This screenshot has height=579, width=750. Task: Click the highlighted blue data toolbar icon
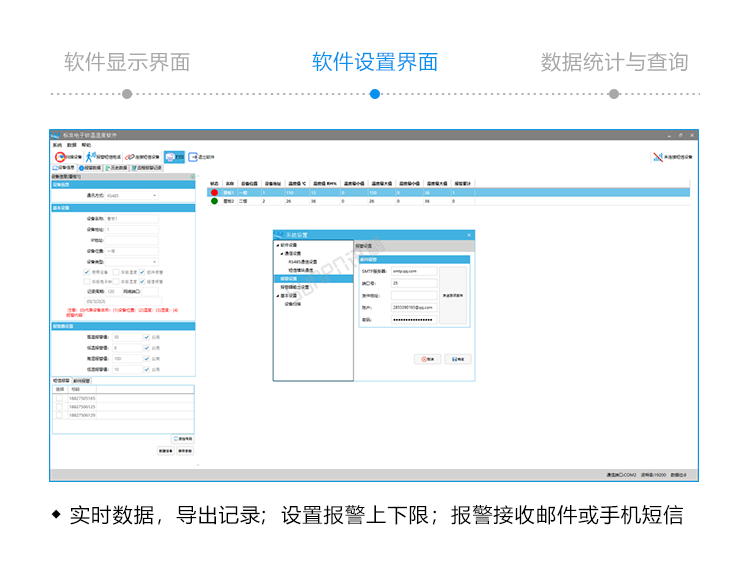(x=174, y=157)
